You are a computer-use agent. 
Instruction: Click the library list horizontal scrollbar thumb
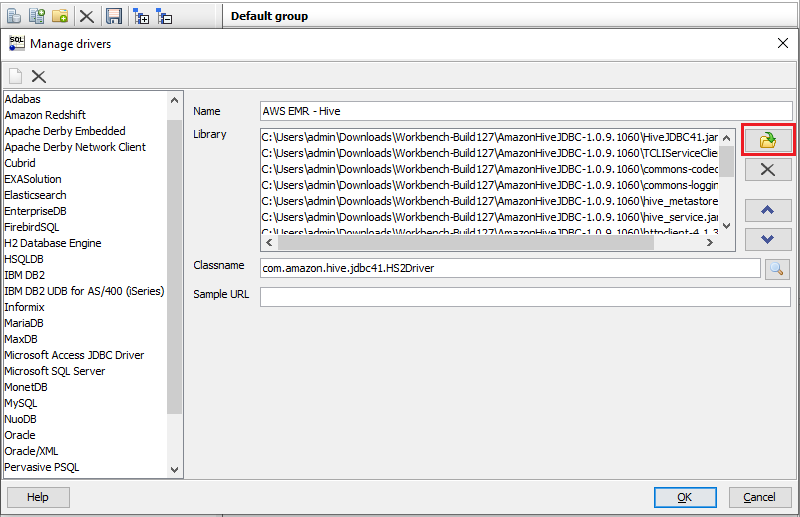click(466, 243)
